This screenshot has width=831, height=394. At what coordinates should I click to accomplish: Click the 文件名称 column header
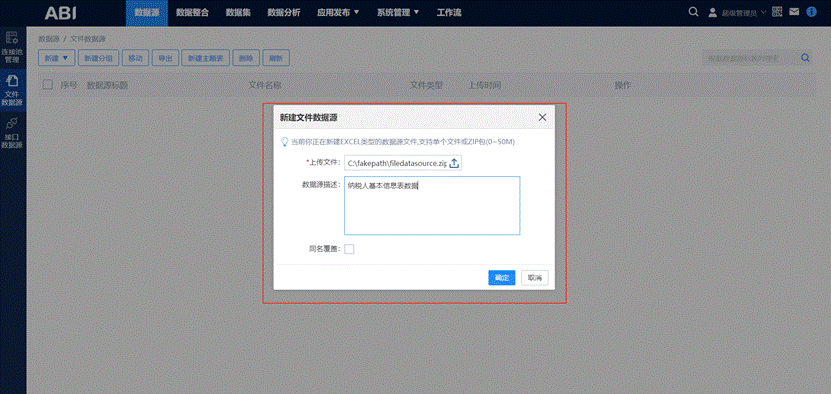(265, 85)
